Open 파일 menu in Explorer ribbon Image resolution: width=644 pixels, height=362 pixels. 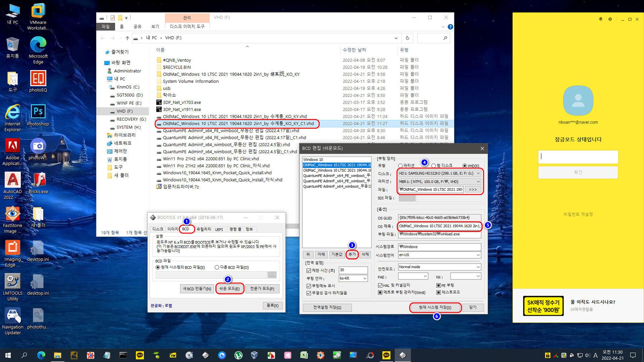tap(106, 26)
